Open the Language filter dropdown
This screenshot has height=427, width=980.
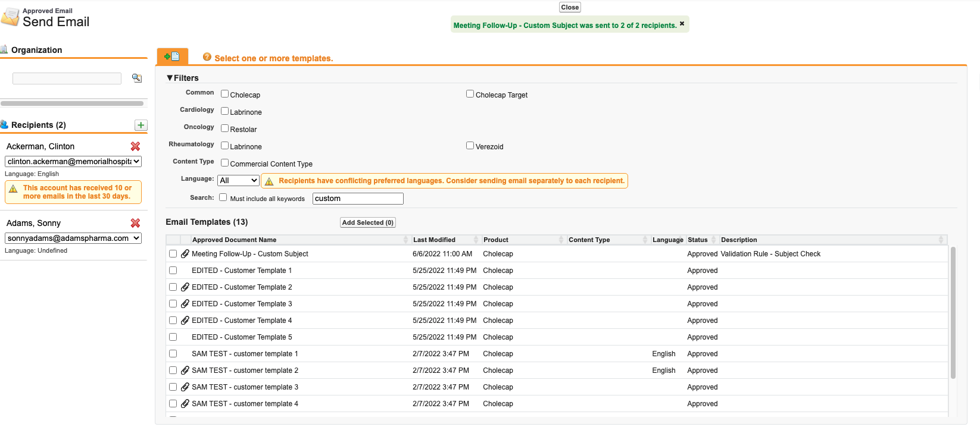click(238, 181)
